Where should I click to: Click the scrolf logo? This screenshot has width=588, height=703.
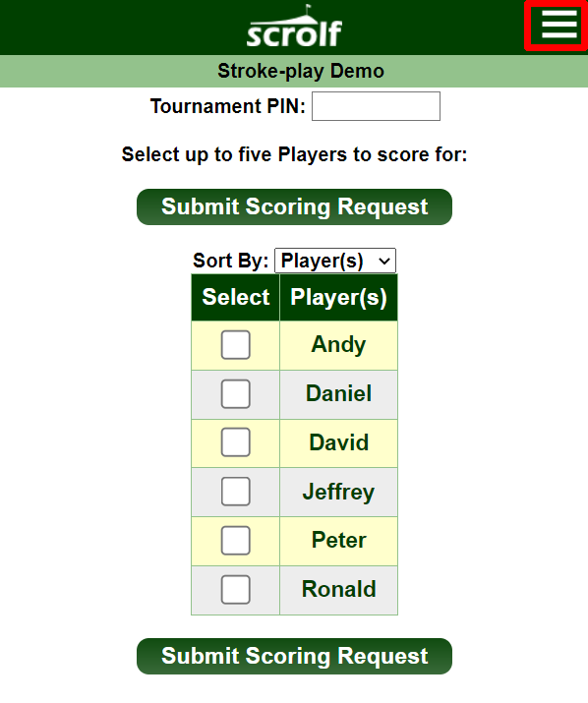point(294,27)
